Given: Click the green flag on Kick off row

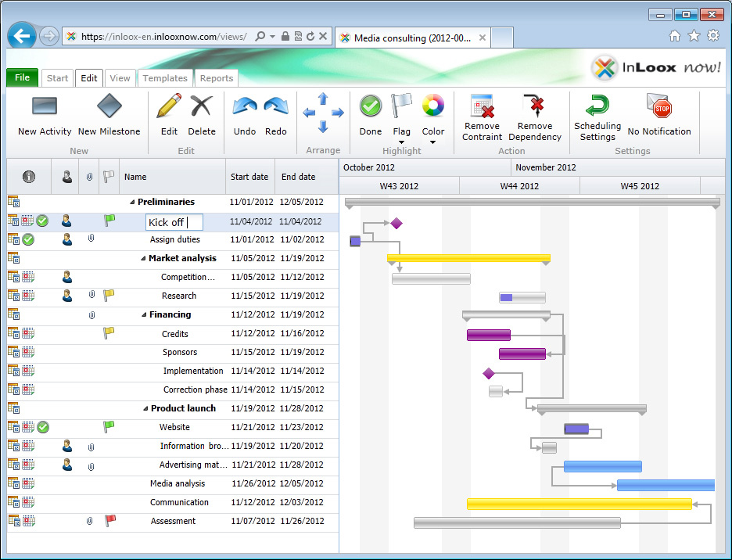Looking at the screenshot, I should (x=109, y=220).
